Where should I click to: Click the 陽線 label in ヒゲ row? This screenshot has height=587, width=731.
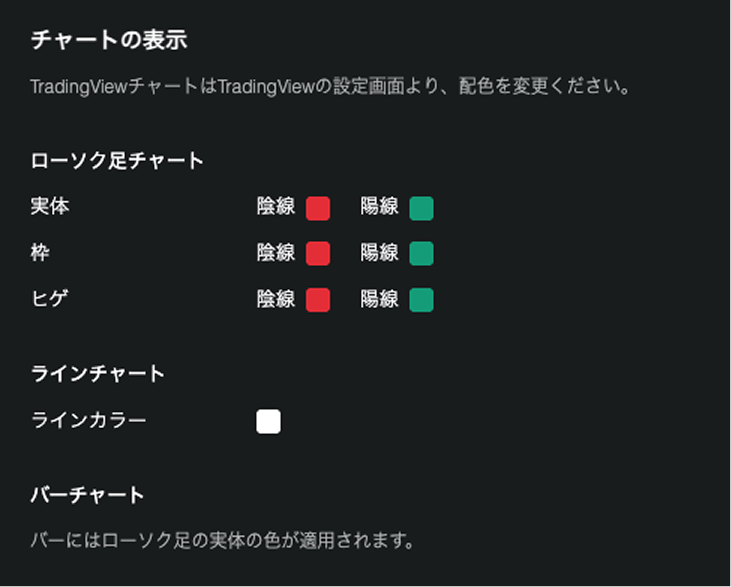[379, 299]
